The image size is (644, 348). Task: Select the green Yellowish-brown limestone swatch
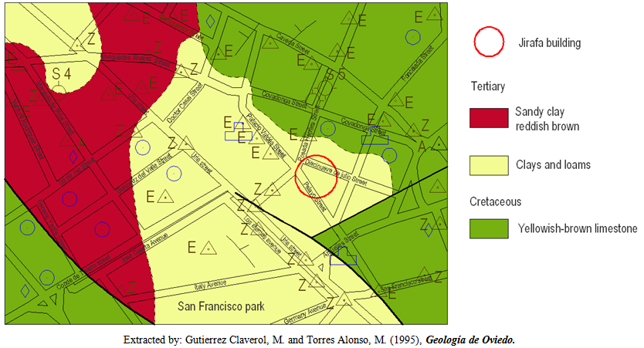coord(488,228)
